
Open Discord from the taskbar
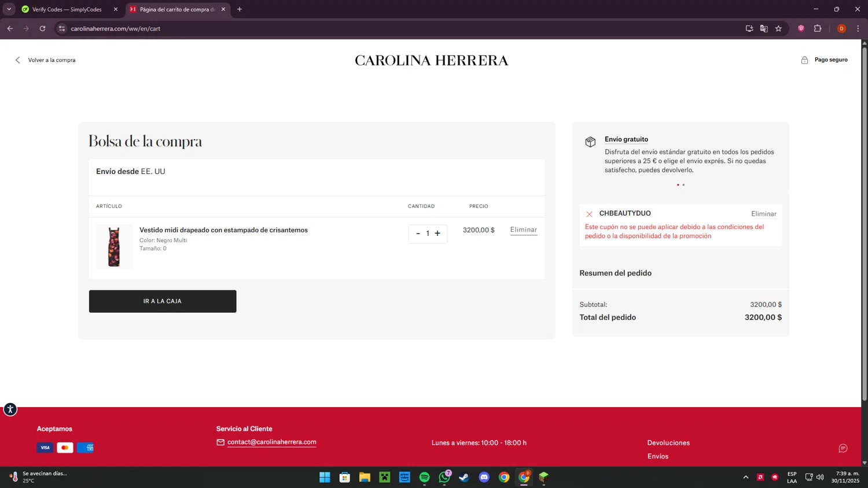coord(484,477)
